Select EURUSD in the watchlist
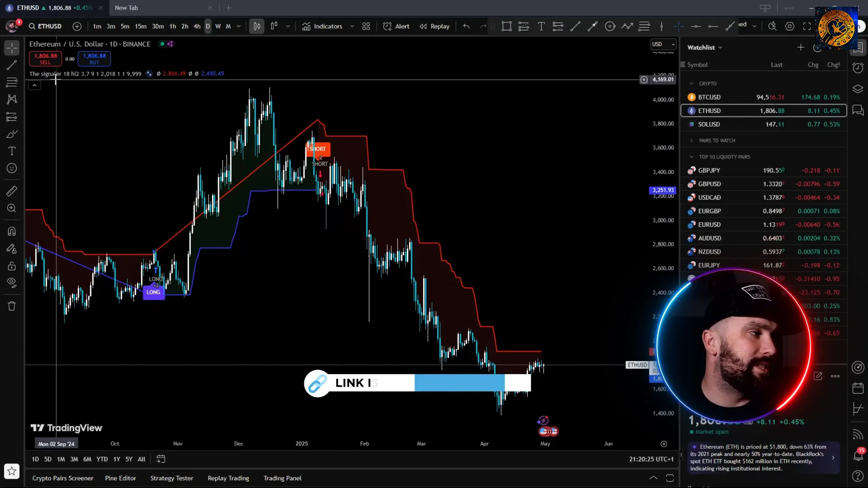Viewport: 868px width, 488px height. [764, 225]
